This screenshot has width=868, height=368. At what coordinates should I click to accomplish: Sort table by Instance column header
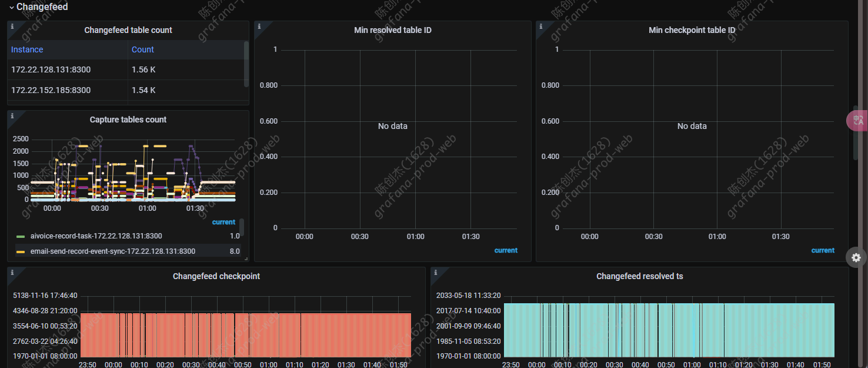click(x=27, y=50)
